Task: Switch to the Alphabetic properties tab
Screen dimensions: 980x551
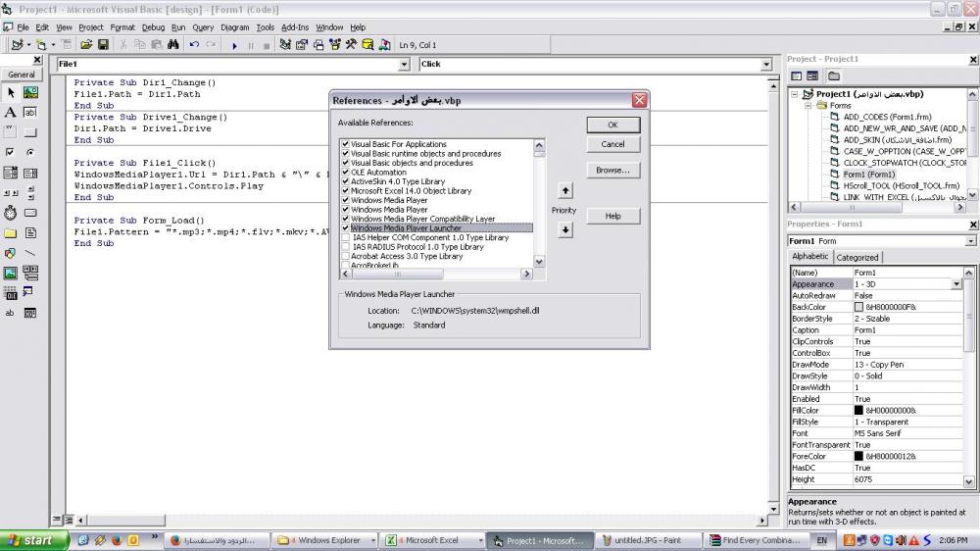Action: 810,257
